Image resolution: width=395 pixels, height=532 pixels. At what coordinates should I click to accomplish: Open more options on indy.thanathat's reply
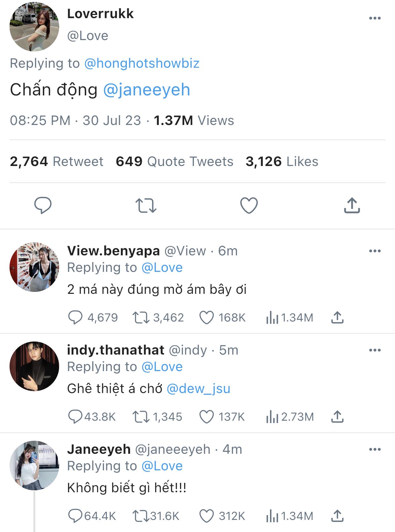[375, 350]
